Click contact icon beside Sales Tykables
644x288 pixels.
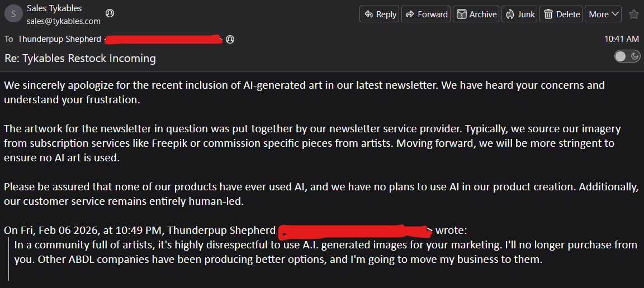click(110, 13)
